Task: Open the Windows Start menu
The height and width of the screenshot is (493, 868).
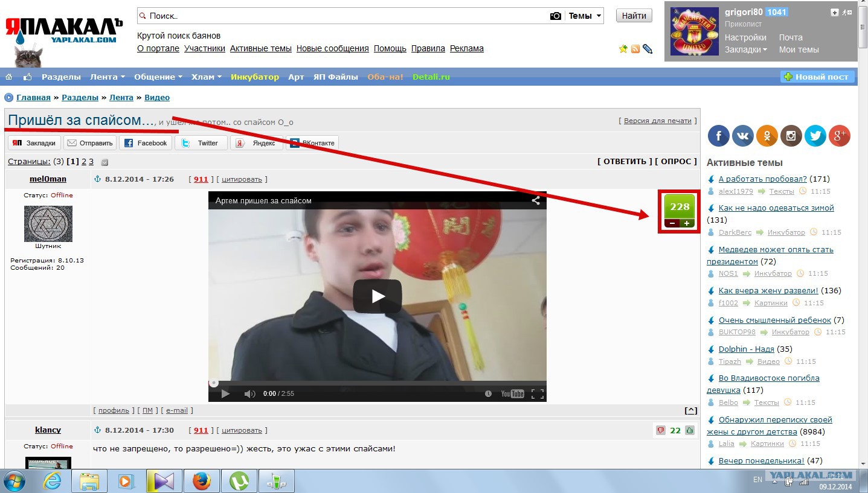Action: [x=14, y=481]
